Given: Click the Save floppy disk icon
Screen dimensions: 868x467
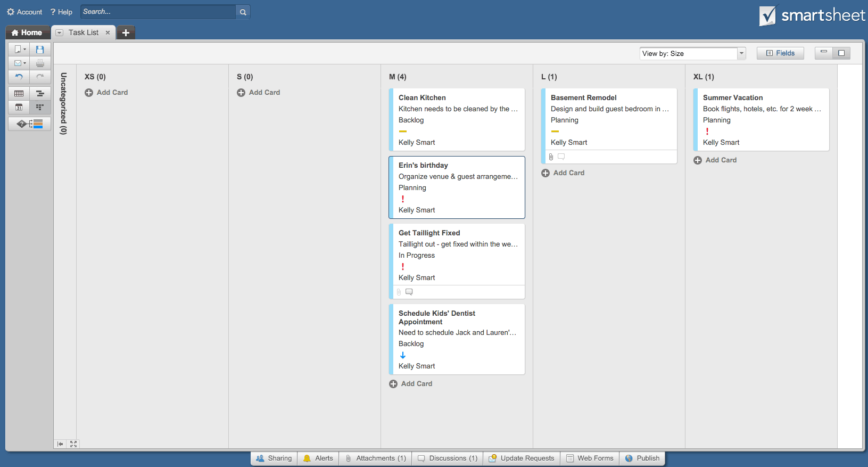Looking at the screenshot, I should click(40, 50).
